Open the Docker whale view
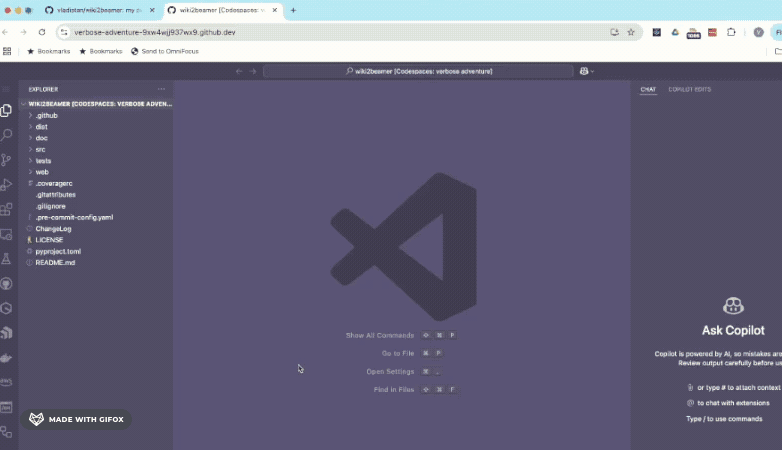Screen dimensions: 782x450 pyautogui.click(x=6, y=358)
